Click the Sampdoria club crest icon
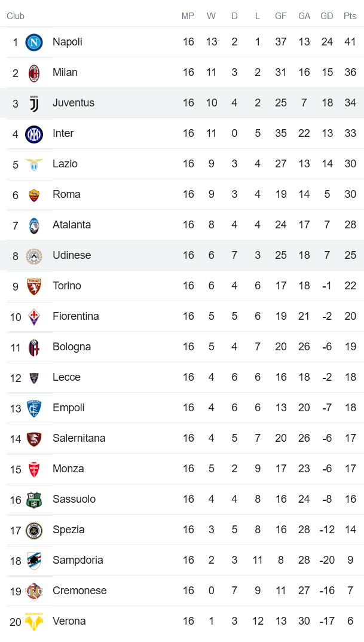 [34, 561]
